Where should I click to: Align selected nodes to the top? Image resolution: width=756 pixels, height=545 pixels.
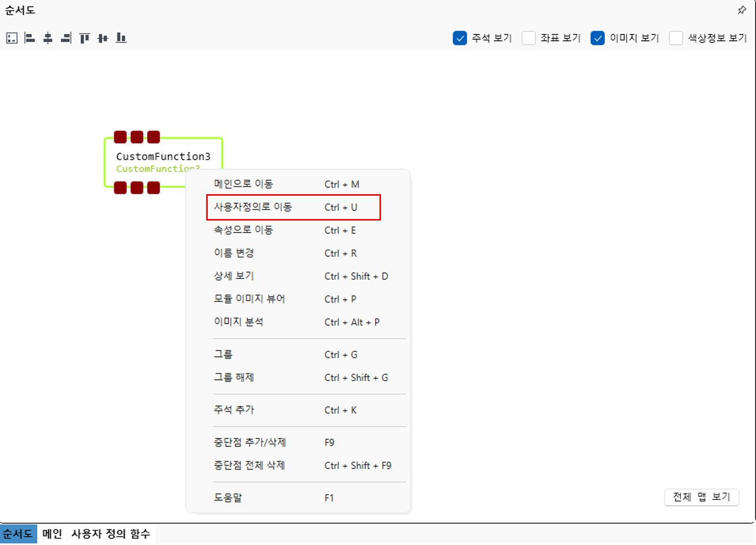85,38
